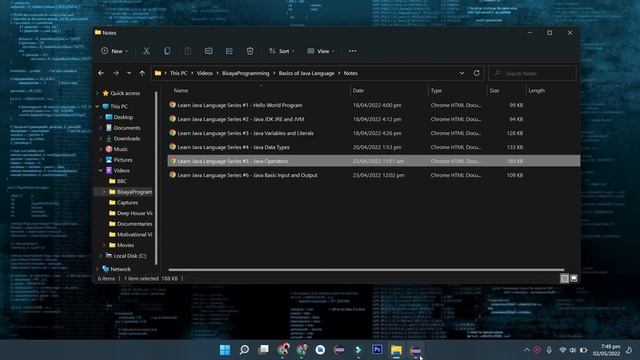The height and width of the screenshot is (360, 640).
Task: Click the Length column header
Action: [x=536, y=91]
